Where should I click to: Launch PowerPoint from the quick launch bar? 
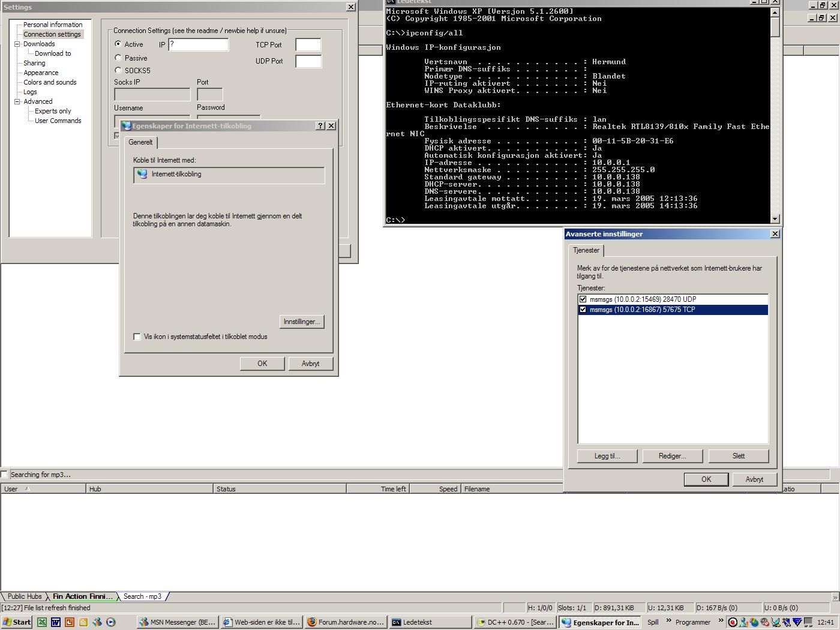(70, 622)
